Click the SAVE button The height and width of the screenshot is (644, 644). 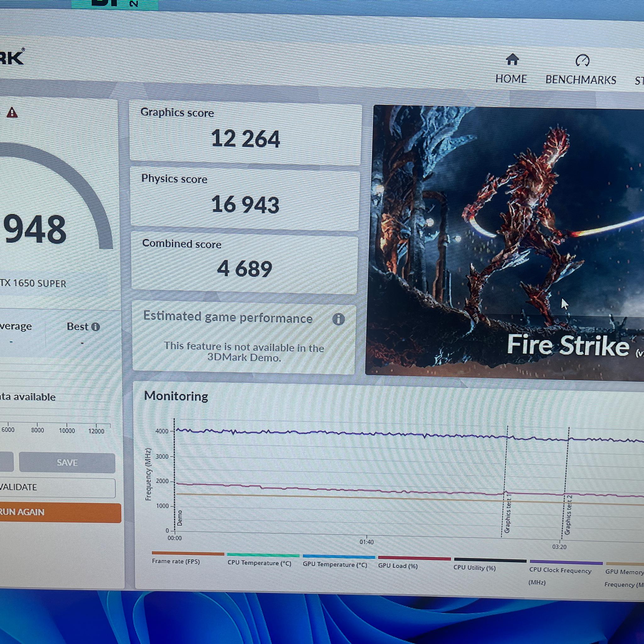[67, 462]
